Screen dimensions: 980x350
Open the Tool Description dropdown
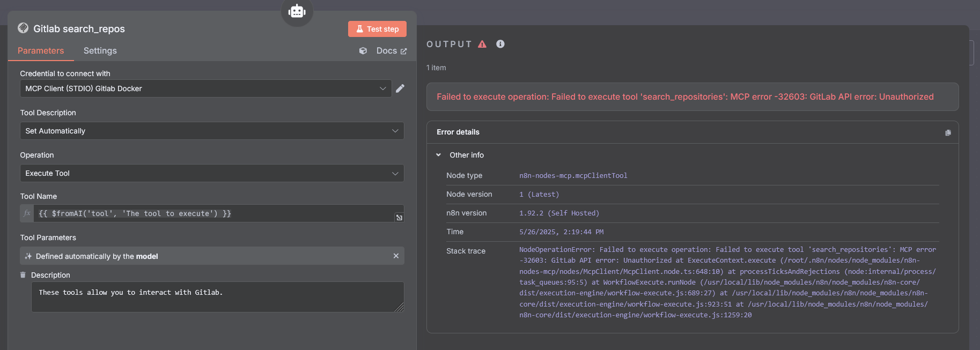pyautogui.click(x=212, y=131)
